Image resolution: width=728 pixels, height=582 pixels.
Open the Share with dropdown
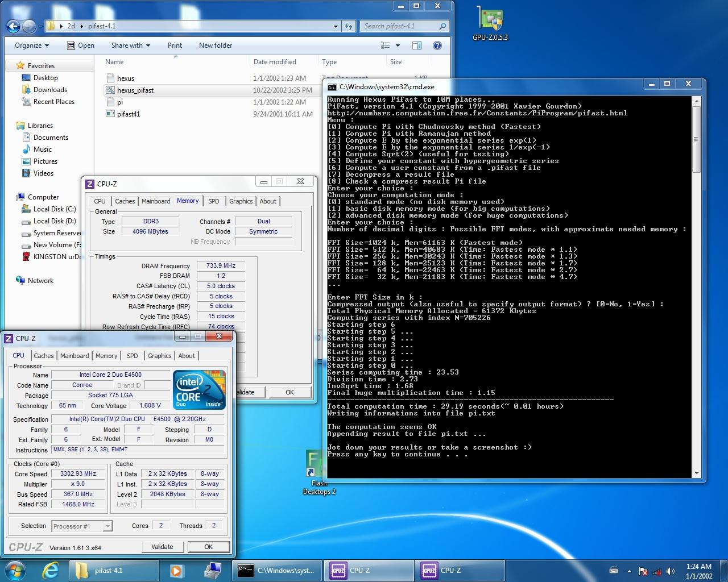click(131, 45)
